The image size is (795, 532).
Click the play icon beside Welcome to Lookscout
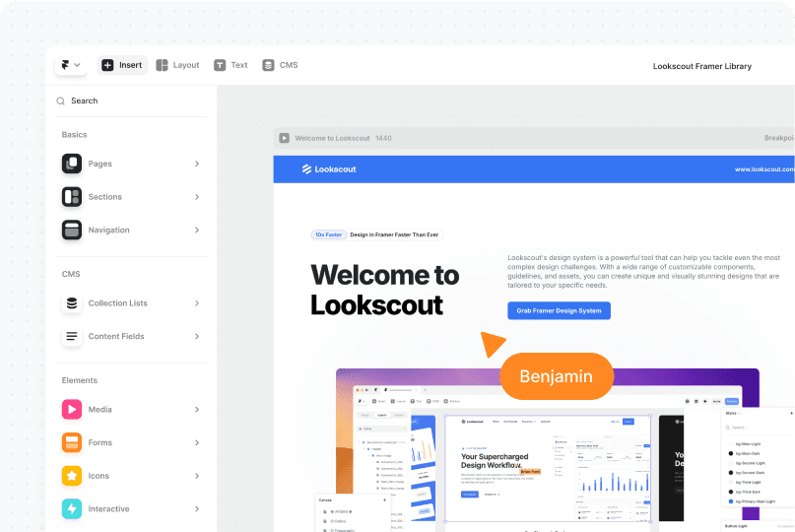click(x=285, y=138)
